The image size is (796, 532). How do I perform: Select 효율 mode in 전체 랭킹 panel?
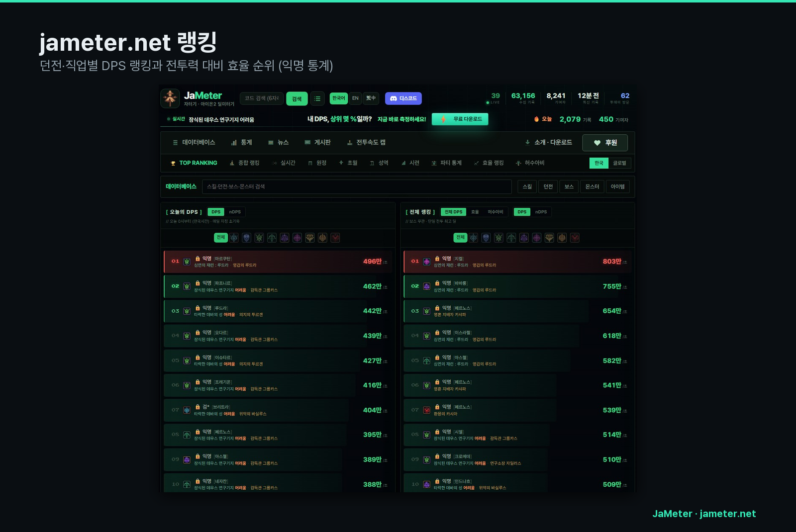tap(475, 212)
